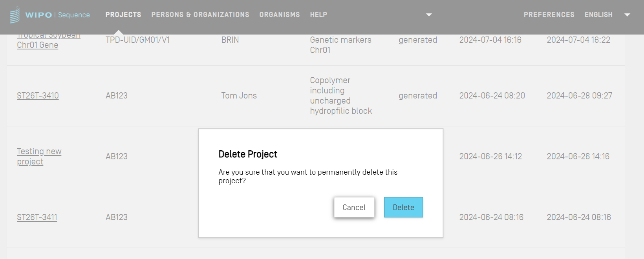The image size is (644, 259).
Task: Click the English language label
Action: 598,15
